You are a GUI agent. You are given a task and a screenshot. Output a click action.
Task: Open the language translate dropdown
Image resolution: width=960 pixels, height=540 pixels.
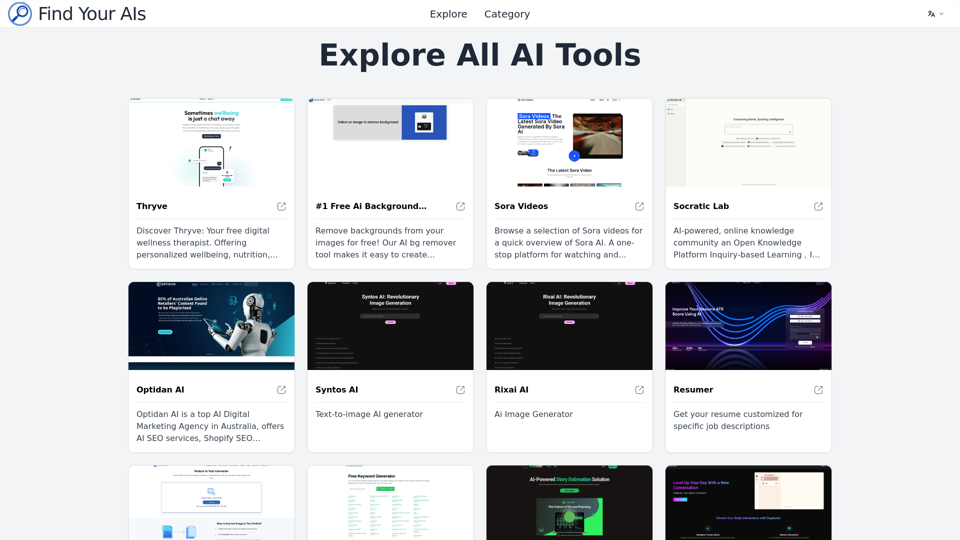(935, 14)
